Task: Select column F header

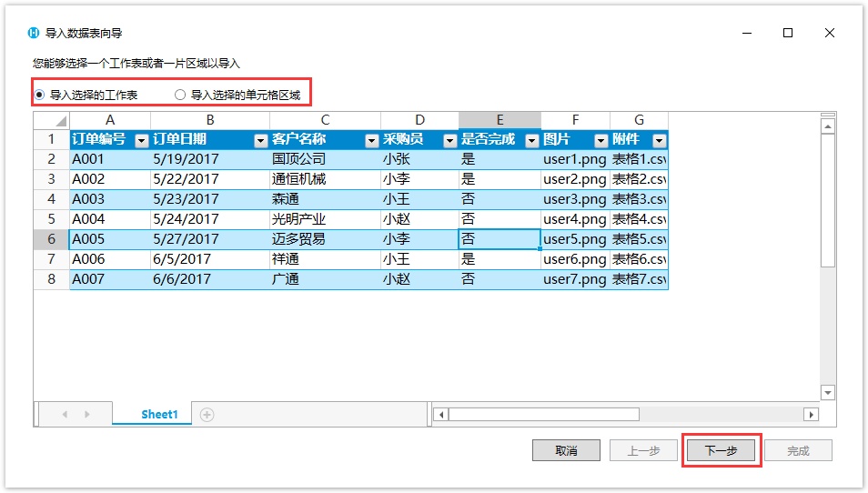Action: [x=575, y=120]
